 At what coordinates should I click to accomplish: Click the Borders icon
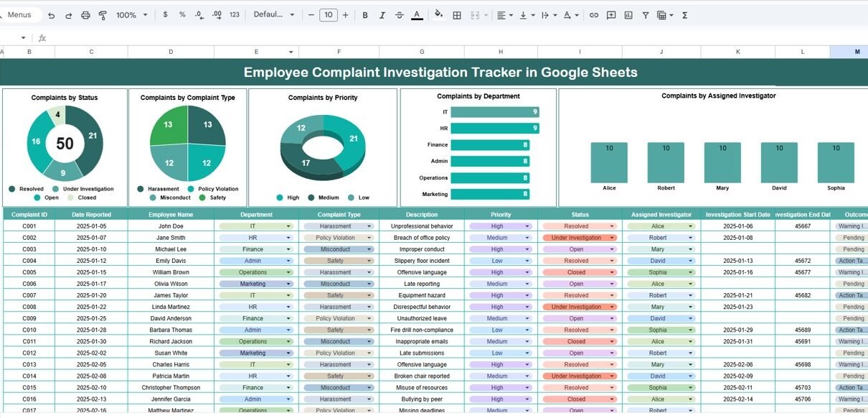[456, 15]
